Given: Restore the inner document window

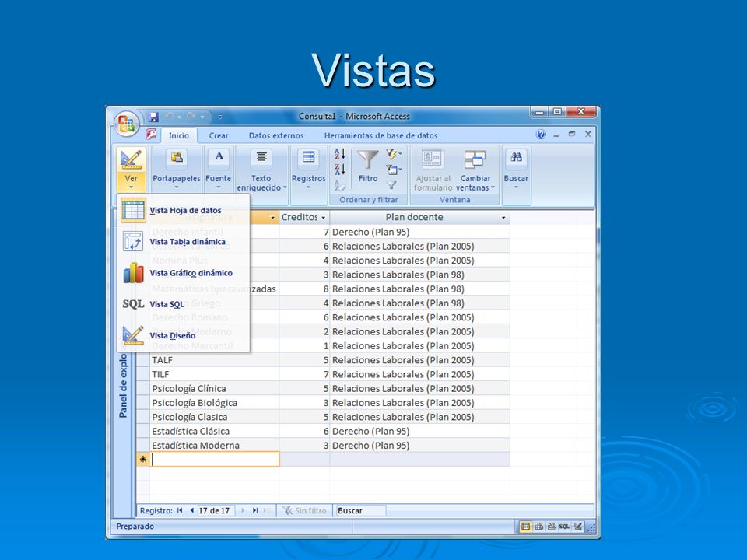Looking at the screenshot, I should point(572,135).
